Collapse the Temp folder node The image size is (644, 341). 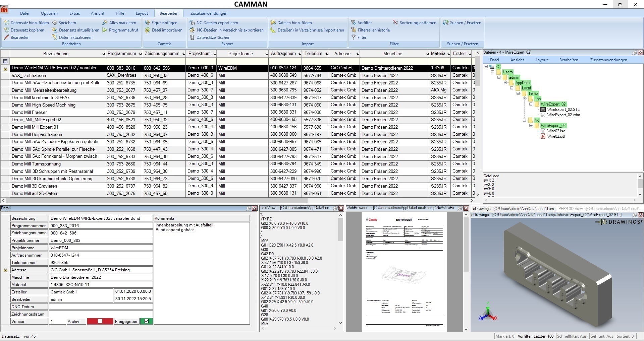pos(518,93)
